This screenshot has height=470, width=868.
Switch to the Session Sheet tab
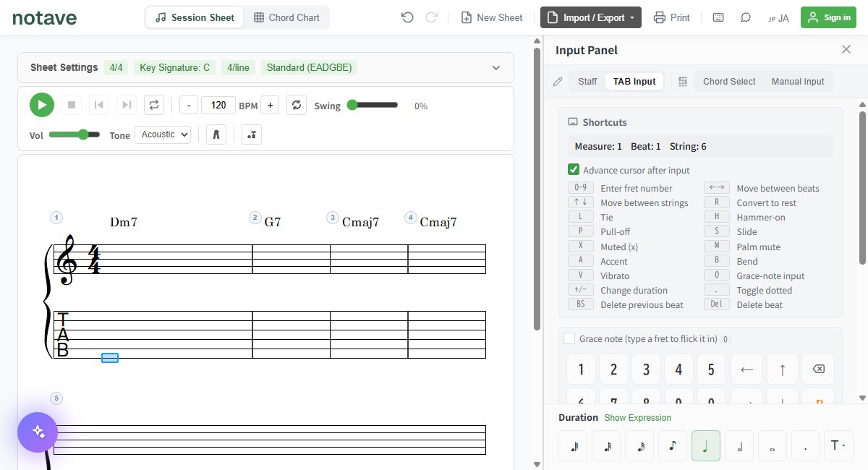[x=195, y=17]
